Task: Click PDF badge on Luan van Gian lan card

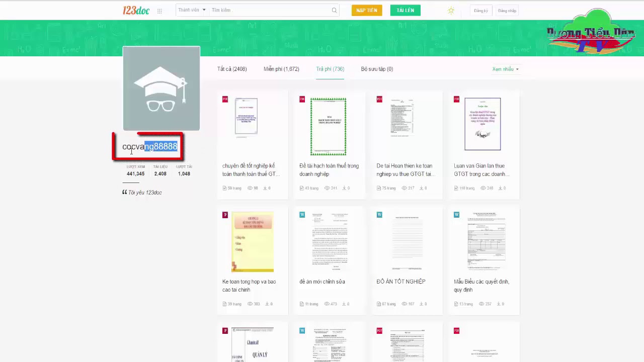Action: pyautogui.click(x=456, y=99)
